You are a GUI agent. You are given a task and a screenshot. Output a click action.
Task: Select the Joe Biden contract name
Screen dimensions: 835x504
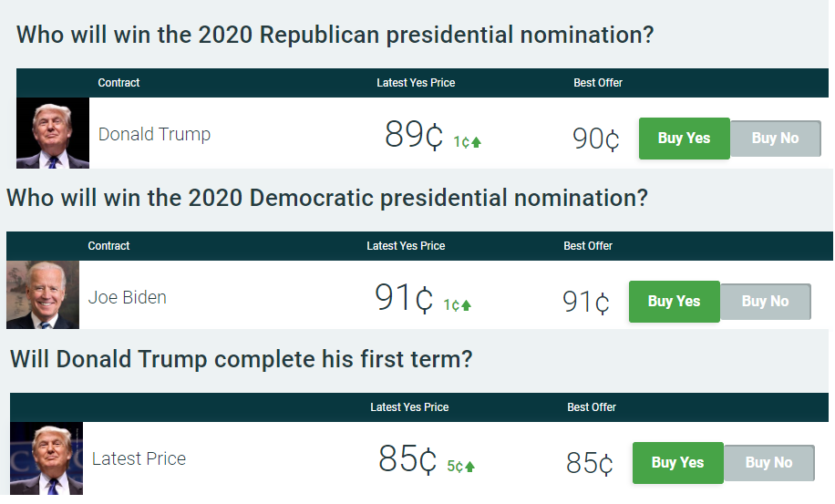(127, 297)
